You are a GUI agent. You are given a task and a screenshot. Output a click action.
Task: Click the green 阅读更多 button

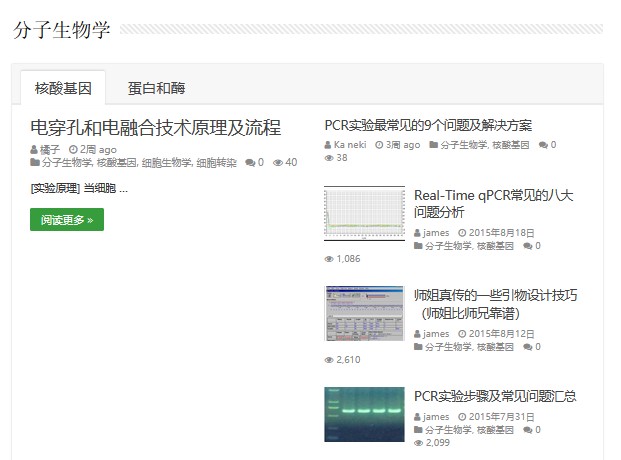(67, 219)
